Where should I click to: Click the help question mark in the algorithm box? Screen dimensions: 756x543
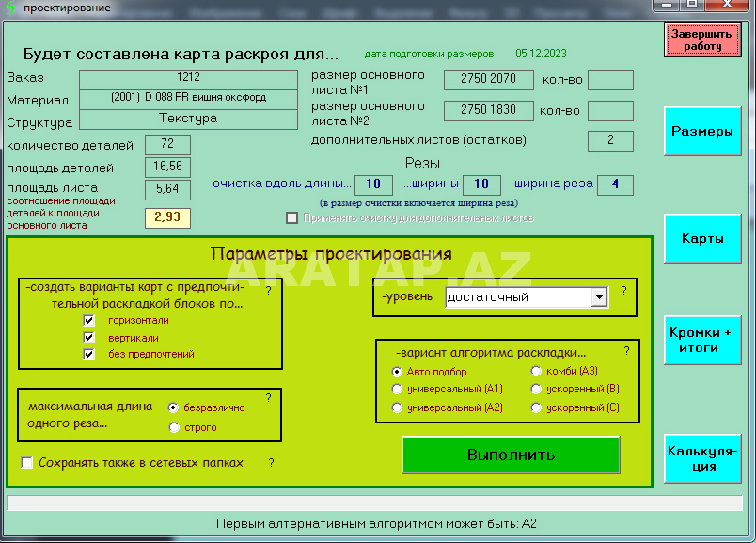click(627, 351)
